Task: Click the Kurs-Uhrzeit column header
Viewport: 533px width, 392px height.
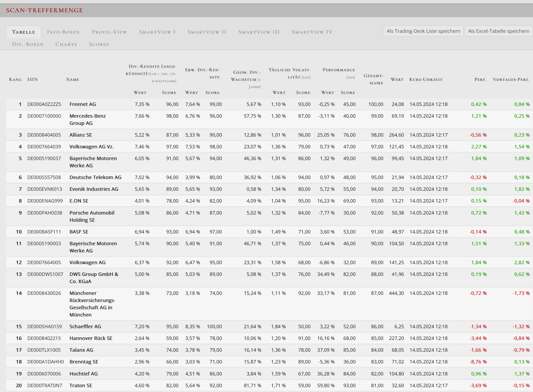Action: coord(426,80)
